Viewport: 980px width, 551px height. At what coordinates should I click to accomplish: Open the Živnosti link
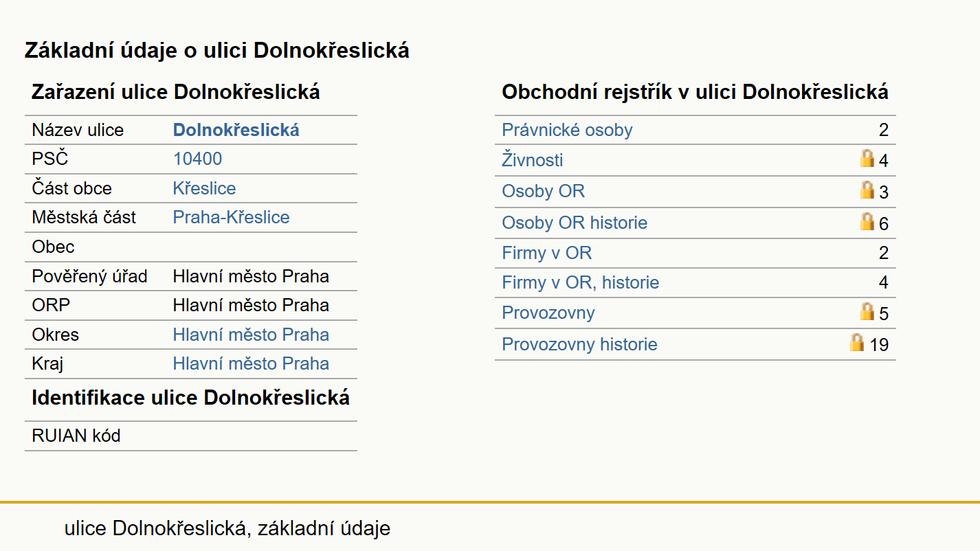click(533, 160)
